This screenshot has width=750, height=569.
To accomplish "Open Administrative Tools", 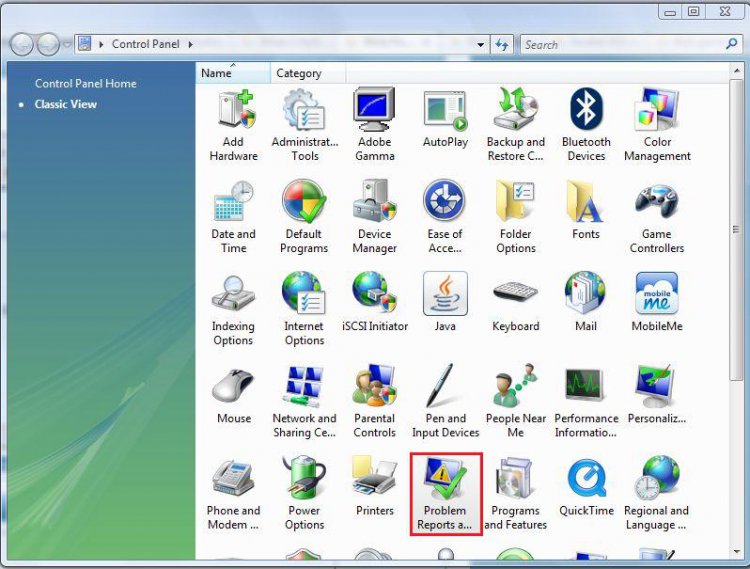I will tap(305, 125).
